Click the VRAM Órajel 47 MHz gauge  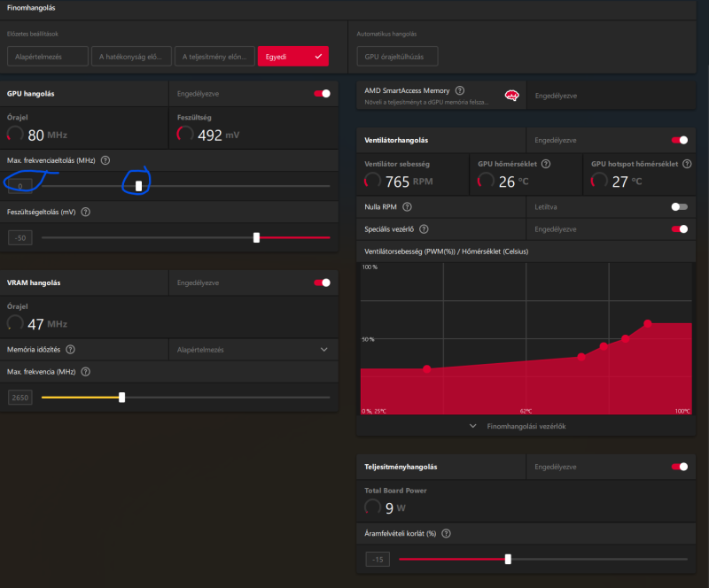(x=15, y=323)
